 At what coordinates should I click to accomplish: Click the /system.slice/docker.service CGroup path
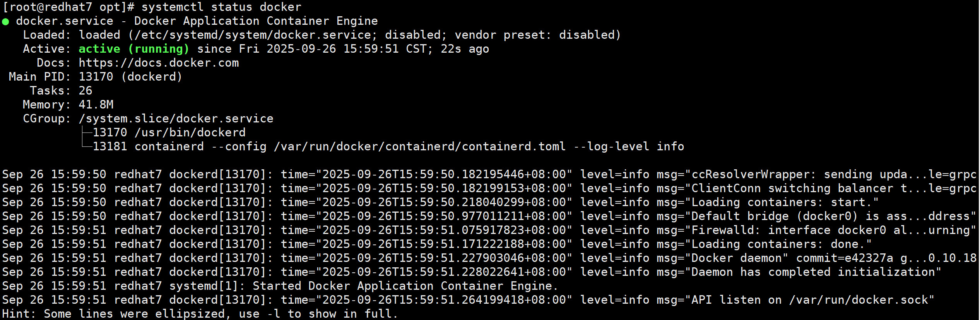coord(176,119)
